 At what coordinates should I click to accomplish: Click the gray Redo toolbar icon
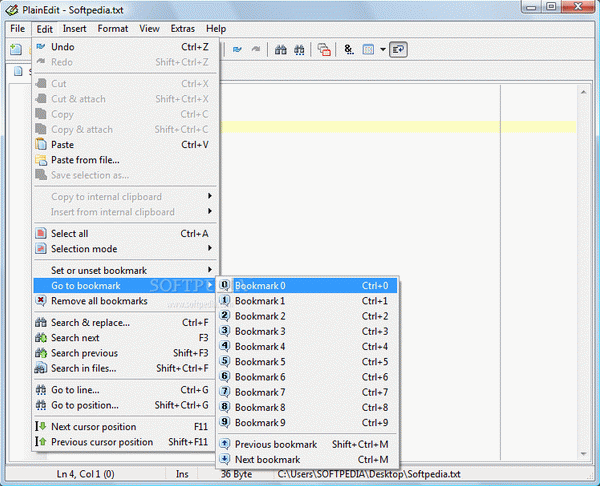pos(256,49)
